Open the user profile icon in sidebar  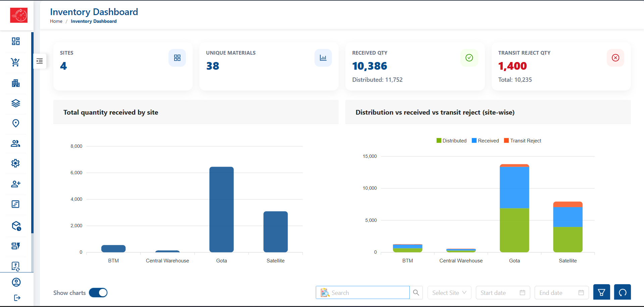16,282
